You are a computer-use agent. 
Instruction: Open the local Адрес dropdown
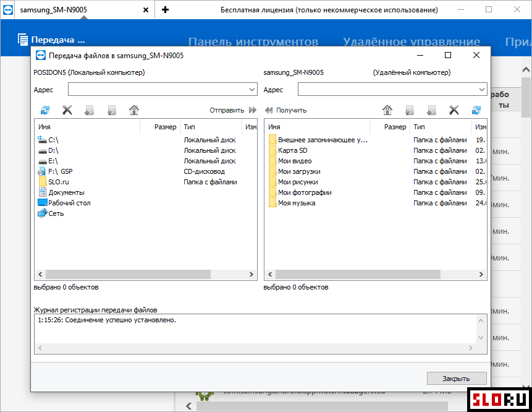pos(251,90)
